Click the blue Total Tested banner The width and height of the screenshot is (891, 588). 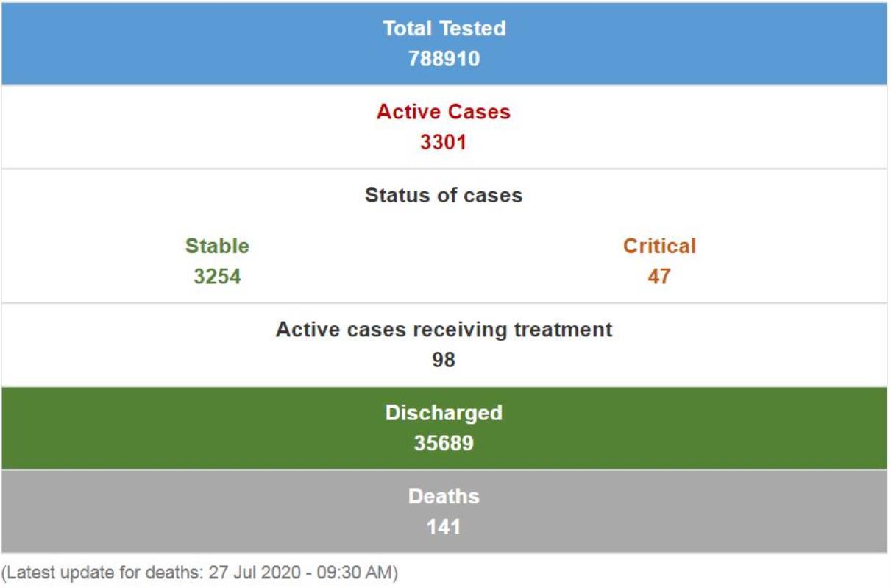(x=184, y=43)
